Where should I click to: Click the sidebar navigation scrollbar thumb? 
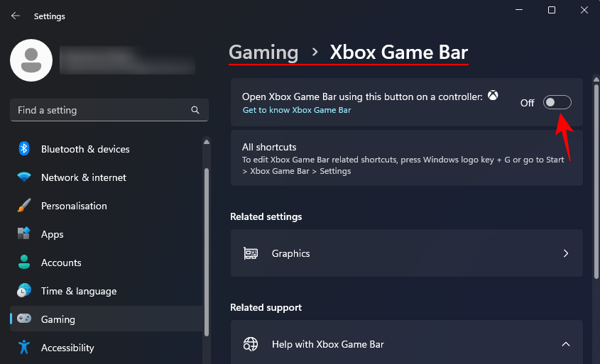pyautogui.click(x=207, y=253)
